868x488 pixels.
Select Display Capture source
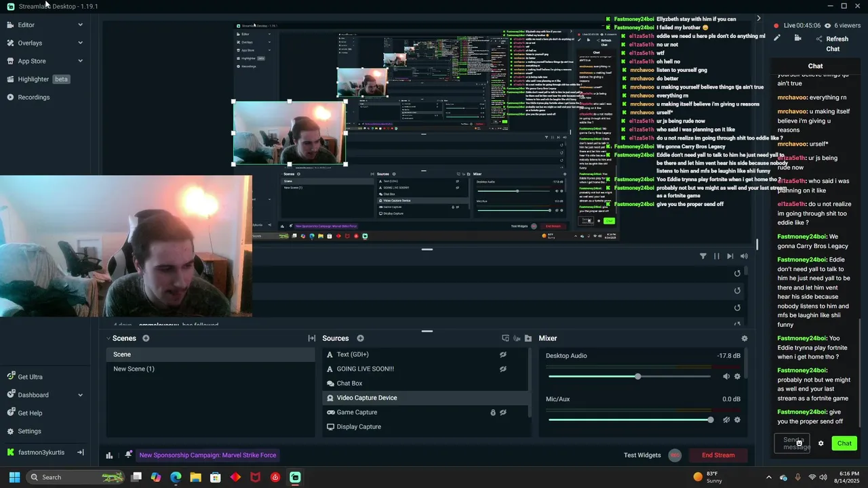425,427
